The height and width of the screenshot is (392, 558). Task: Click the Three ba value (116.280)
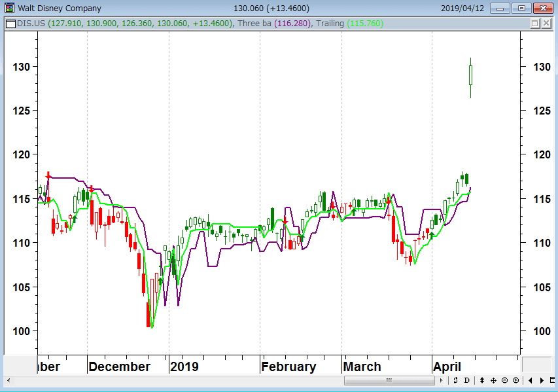click(x=292, y=24)
